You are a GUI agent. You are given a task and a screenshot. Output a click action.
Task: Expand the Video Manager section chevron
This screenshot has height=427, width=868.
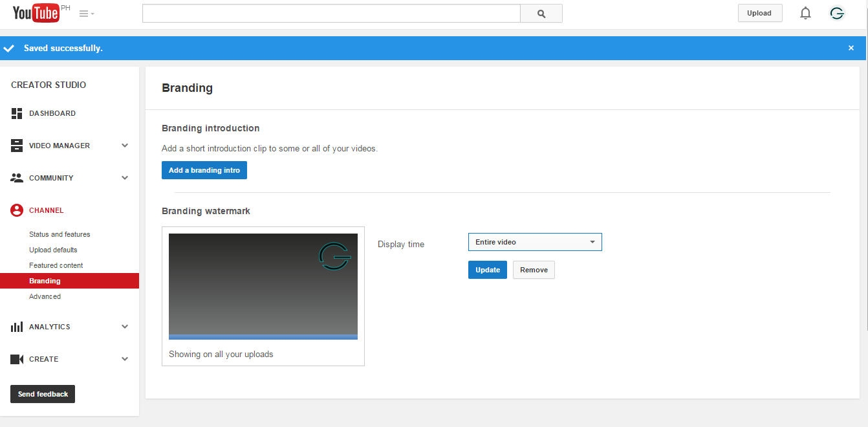tap(125, 146)
